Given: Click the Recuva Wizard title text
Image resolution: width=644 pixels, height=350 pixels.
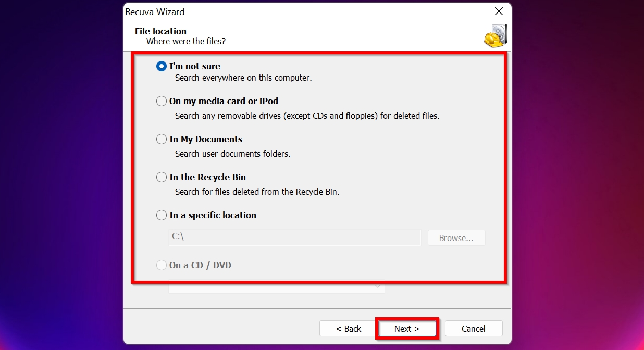Looking at the screenshot, I should coord(155,11).
